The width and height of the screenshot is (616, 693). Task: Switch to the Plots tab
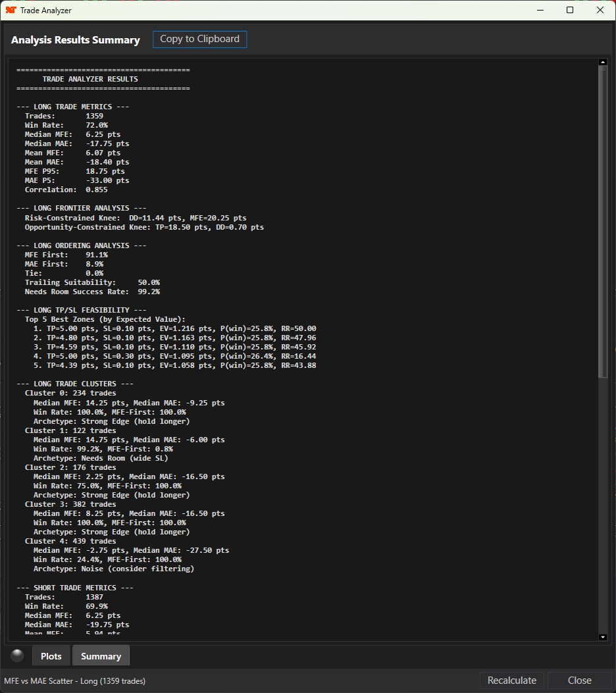click(51, 655)
